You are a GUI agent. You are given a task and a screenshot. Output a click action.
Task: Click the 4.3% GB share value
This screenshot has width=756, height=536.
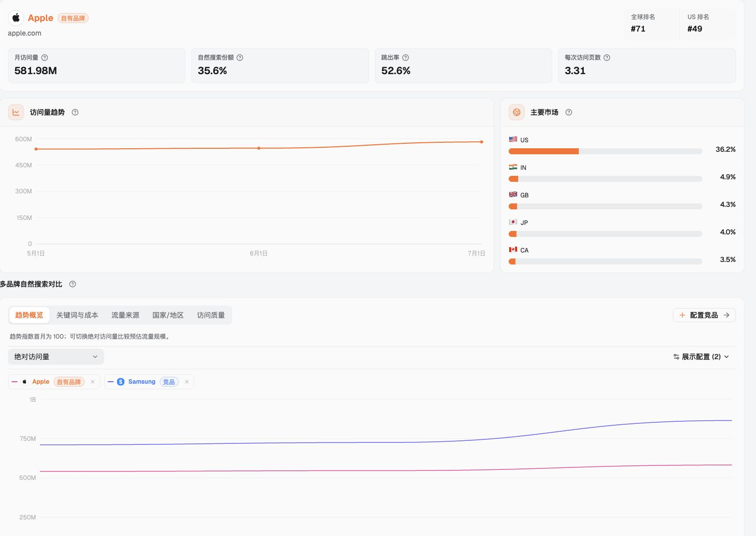point(728,204)
